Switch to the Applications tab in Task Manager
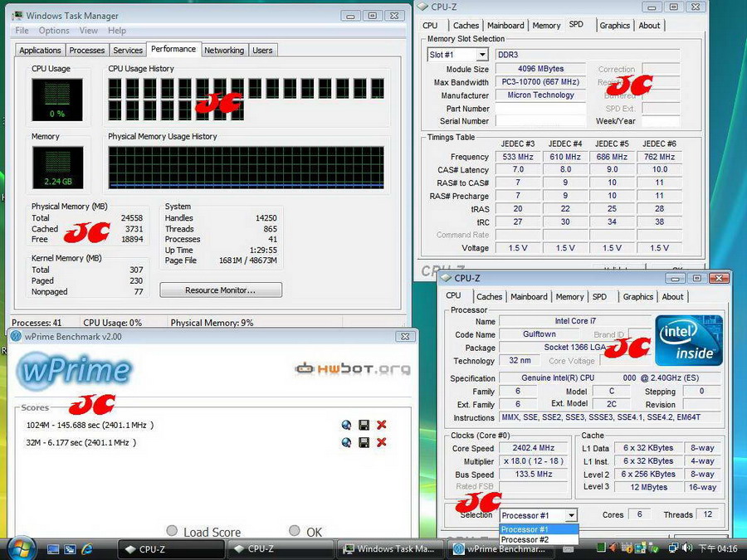Viewport: 747px width, 560px height. click(x=40, y=50)
